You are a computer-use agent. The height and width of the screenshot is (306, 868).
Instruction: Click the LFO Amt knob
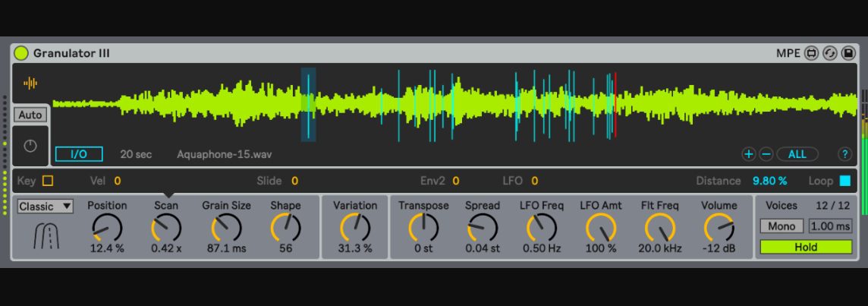(601, 228)
